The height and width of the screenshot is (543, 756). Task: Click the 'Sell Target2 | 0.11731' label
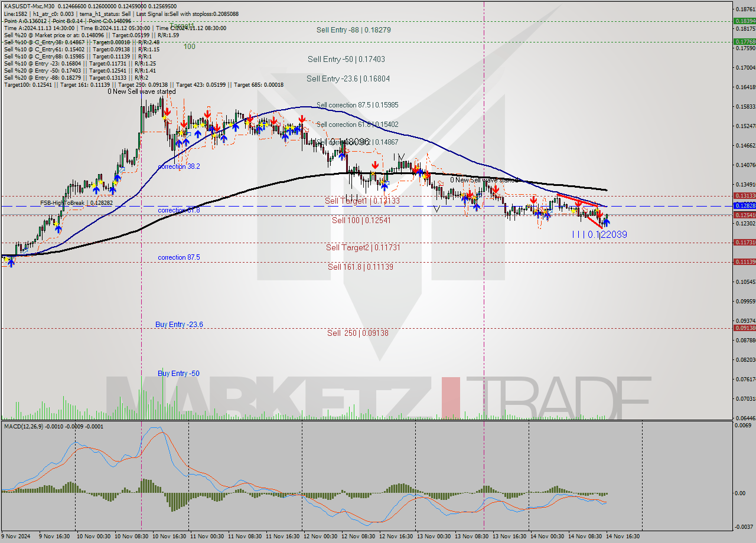coord(363,247)
